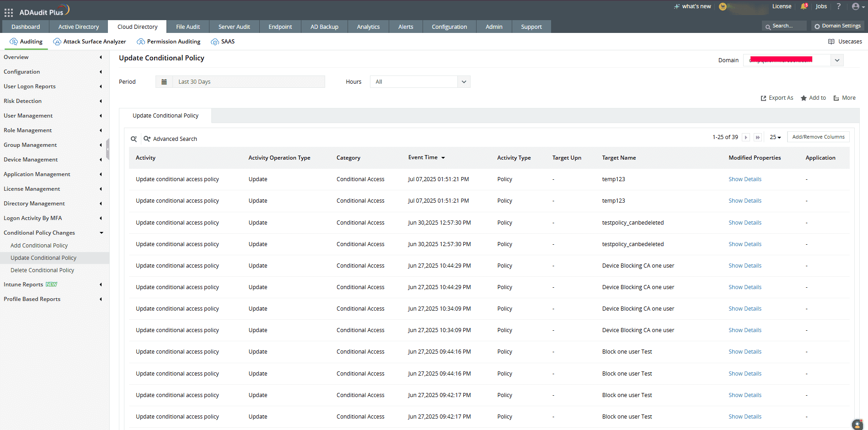Open the Period calendar picker icon
Screen dimensions: 868x430
164,81
